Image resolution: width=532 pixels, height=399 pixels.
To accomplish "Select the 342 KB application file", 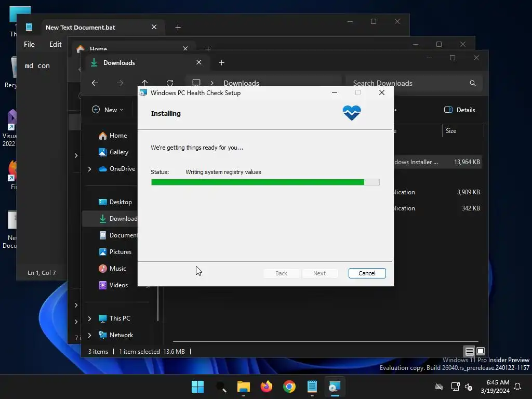I will point(437,208).
